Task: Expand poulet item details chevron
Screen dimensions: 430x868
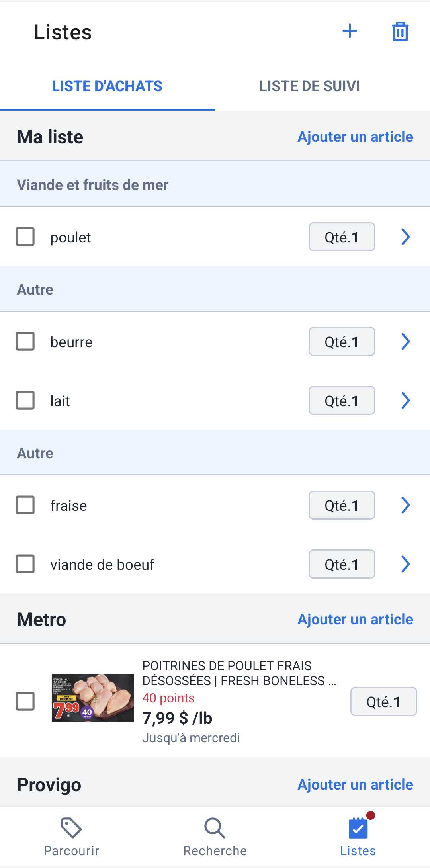Action: 405,237
